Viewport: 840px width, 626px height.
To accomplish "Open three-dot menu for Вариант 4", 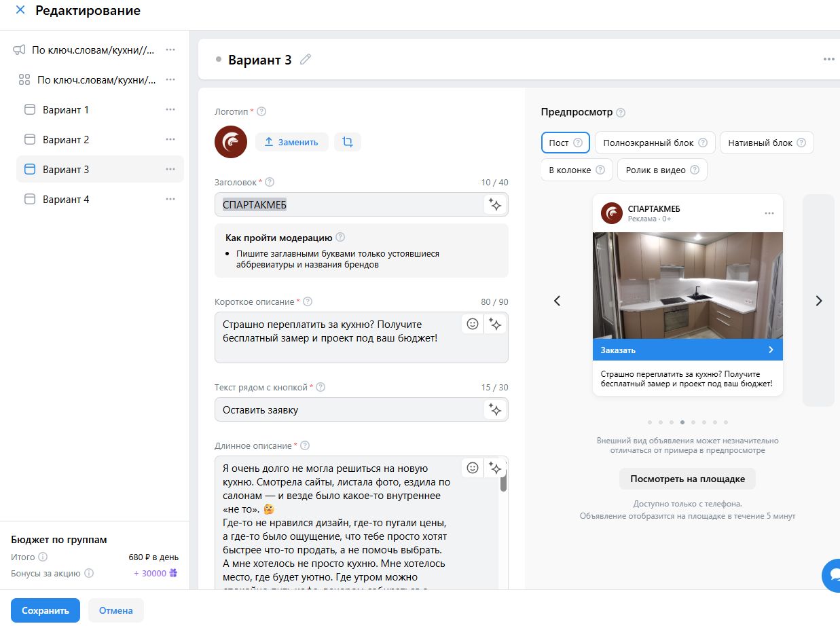I will coord(170,199).
